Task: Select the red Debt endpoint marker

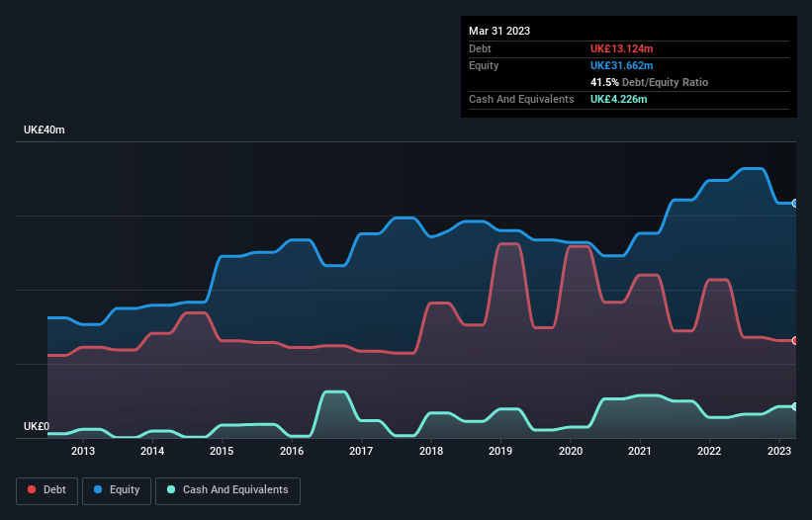Action: 795,340
